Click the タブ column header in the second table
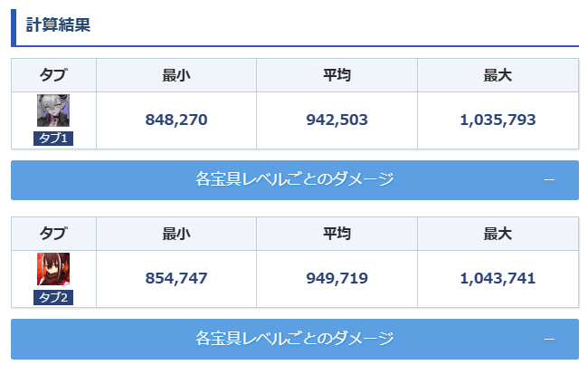 tap(53, 234)
